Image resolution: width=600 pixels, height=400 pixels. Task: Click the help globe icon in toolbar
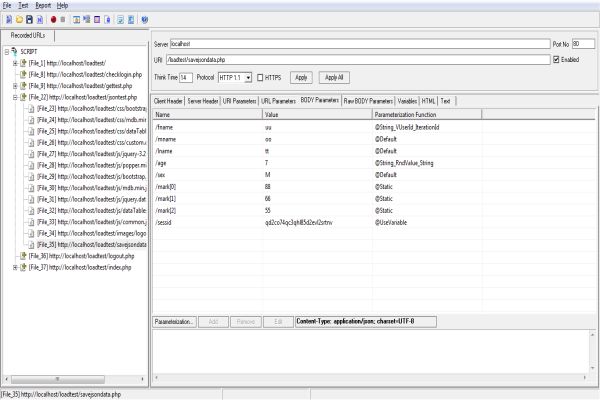click(x=146, y=19)
